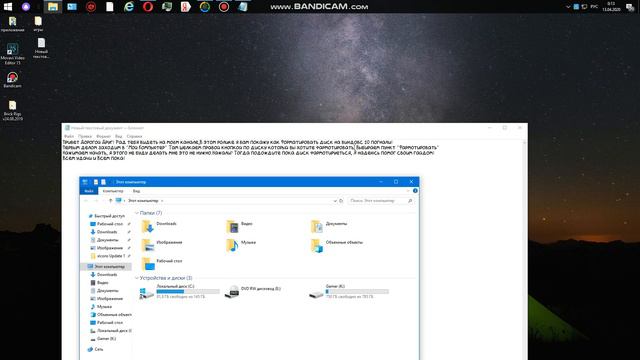The image size is (640, 360).
Task: Click the Bandicam recording taskbar icon
Action: click(x=224, y=7)
